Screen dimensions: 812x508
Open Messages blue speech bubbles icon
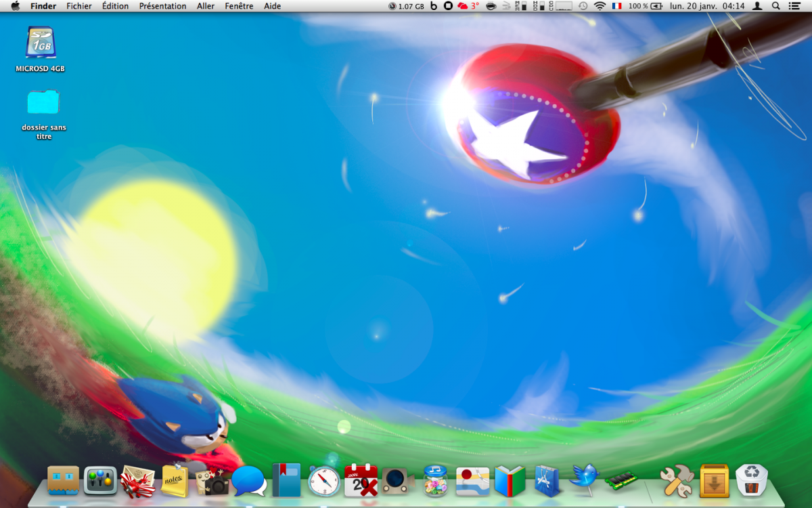(x=249, y=482)
